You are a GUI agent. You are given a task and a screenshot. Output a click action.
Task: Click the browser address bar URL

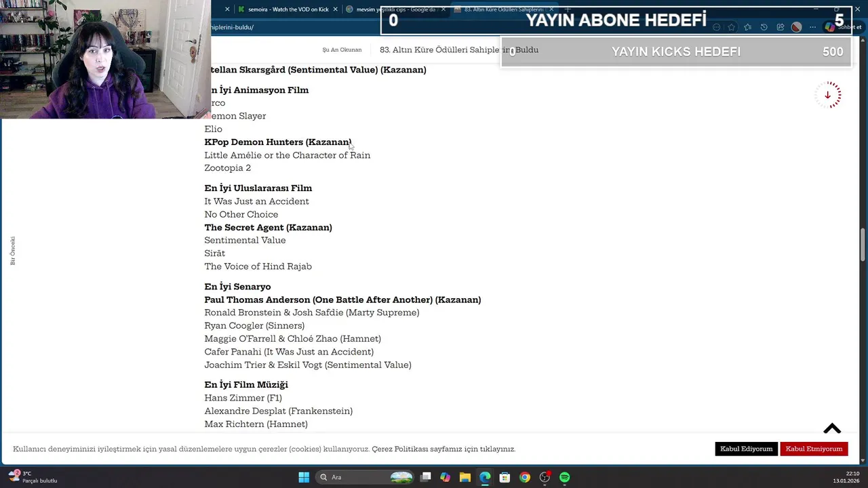tap(233, 27)
